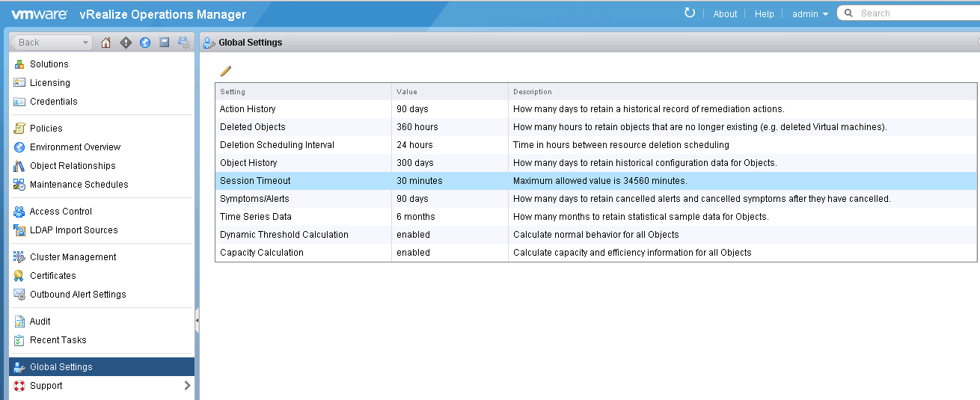The height and width of the screenshot is (400, 980).
Task: Sort by the Description column header
Action: pos(742,91)
